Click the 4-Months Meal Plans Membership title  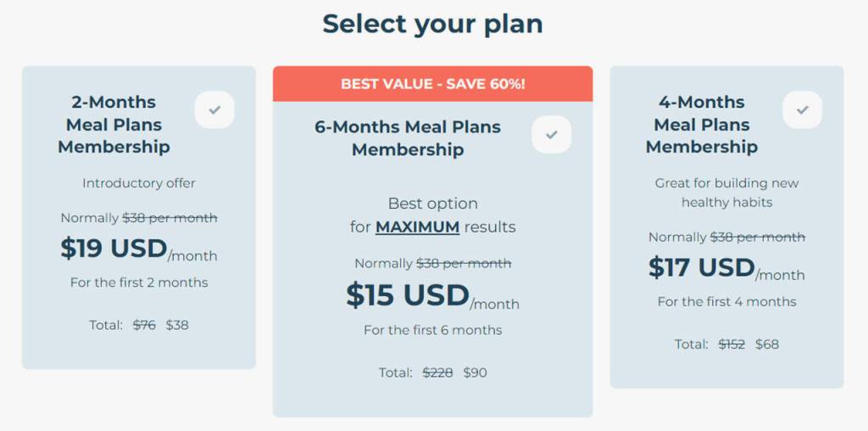point(701,124)
